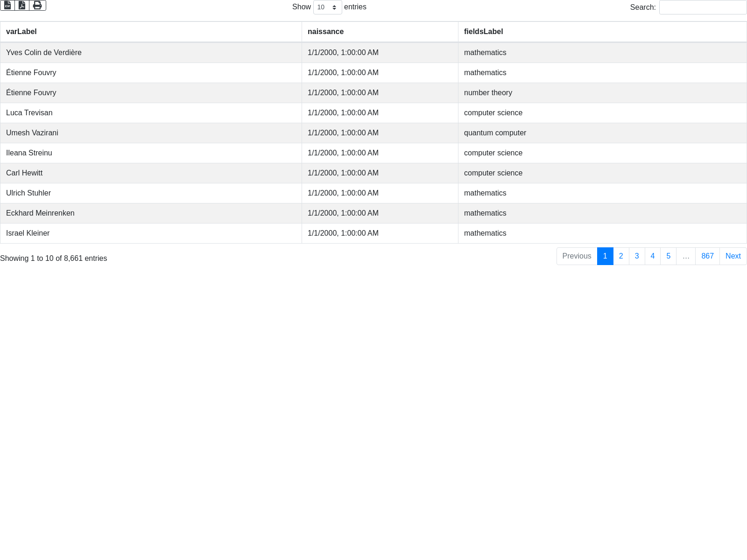The image size is (747, 560).
Task: Select the Umesh Vazirani name cell
Action: [x=32, y=133]
